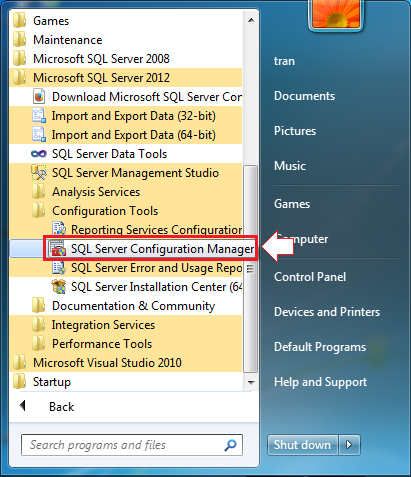Open SQL Server Error and Usage Reporting text
The height and width of the screenshot is (477, 411).
tap(156, 268)
